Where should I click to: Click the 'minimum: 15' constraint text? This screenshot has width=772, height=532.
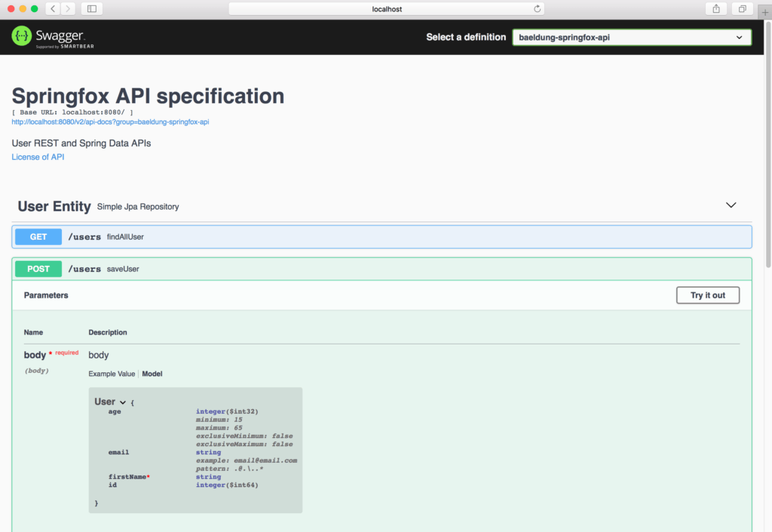coord(219,420)
